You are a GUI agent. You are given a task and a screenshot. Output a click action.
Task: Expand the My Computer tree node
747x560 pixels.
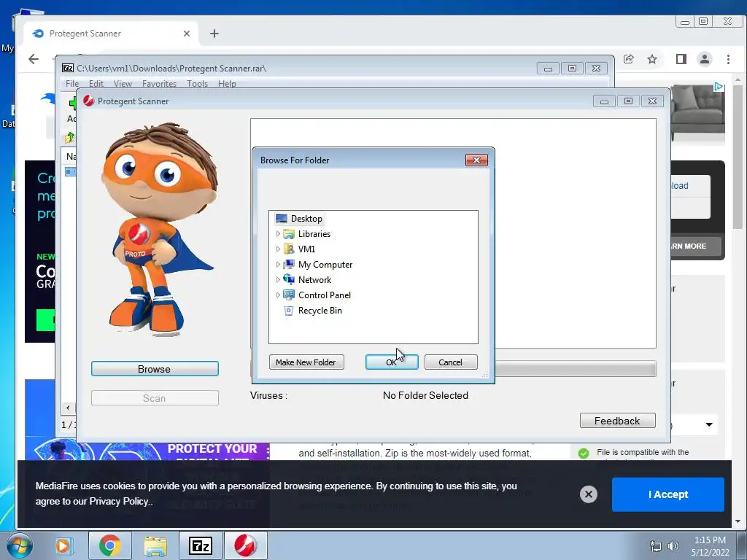pos(278,264)
